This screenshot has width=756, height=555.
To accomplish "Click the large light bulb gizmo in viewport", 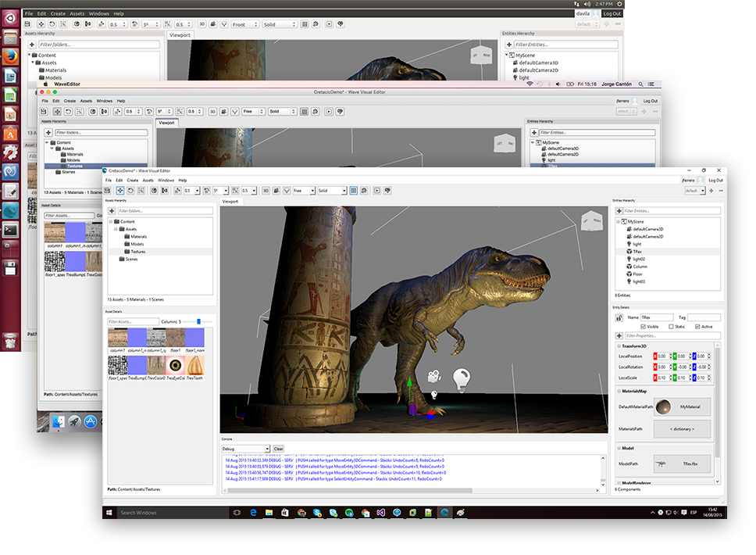I will coord(462,379).
